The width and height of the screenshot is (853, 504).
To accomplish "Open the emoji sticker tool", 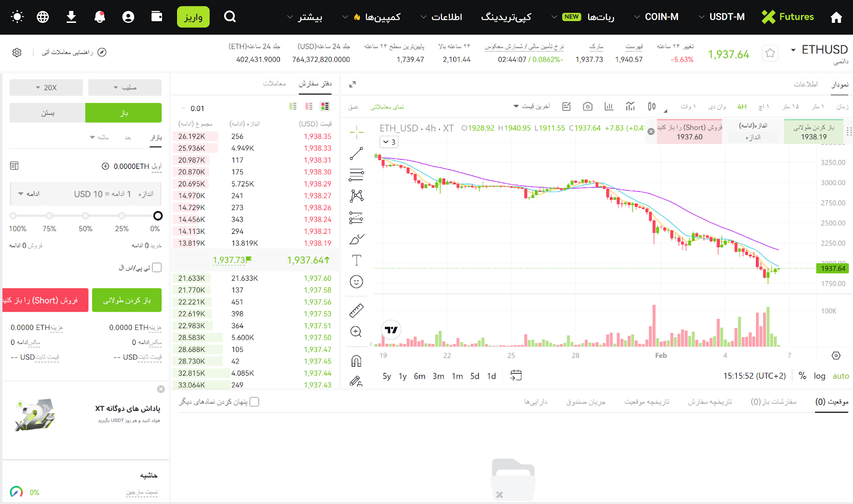I will [x=356, y=282].
